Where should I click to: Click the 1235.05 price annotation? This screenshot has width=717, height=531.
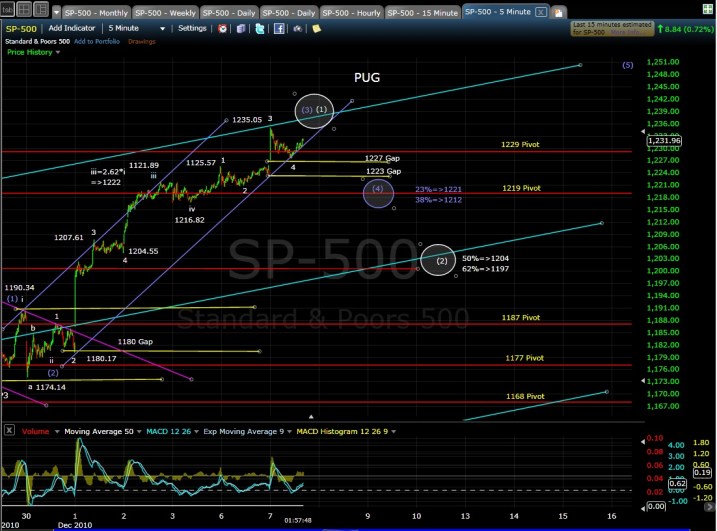[247, 120]
